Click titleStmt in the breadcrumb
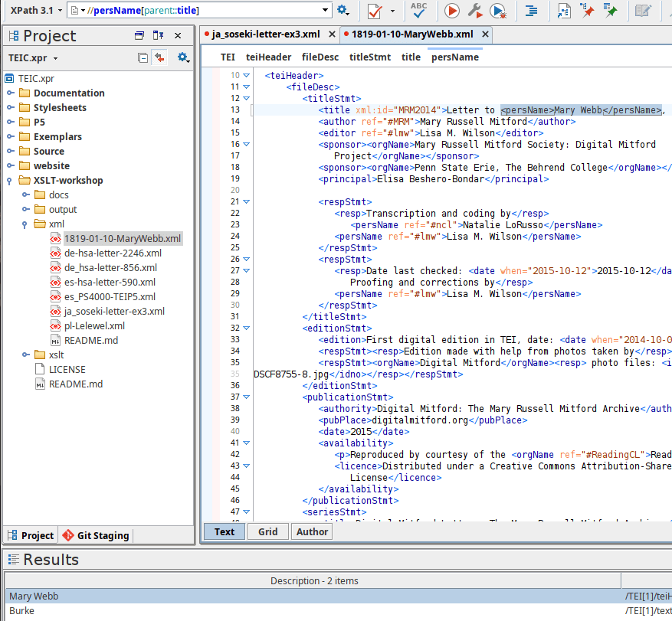Image resolution: width=672 pixels, height=621 pixels. click(x=370, y=57)
